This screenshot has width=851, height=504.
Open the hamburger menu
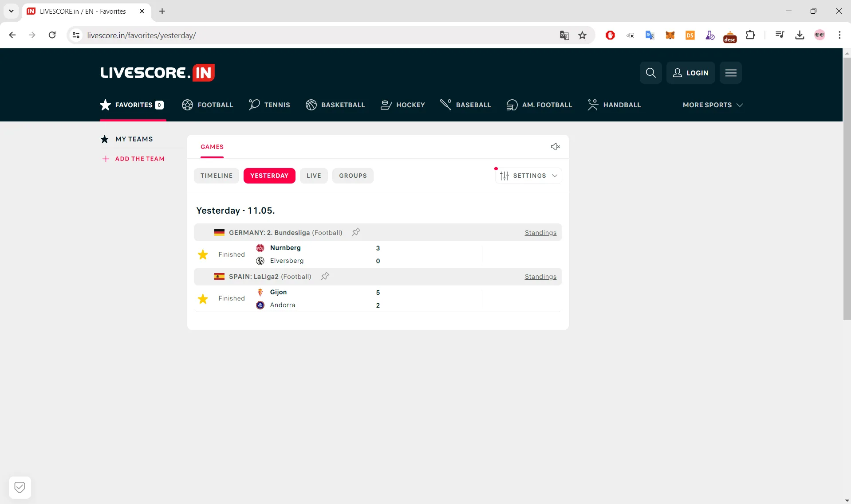[731, 73]
